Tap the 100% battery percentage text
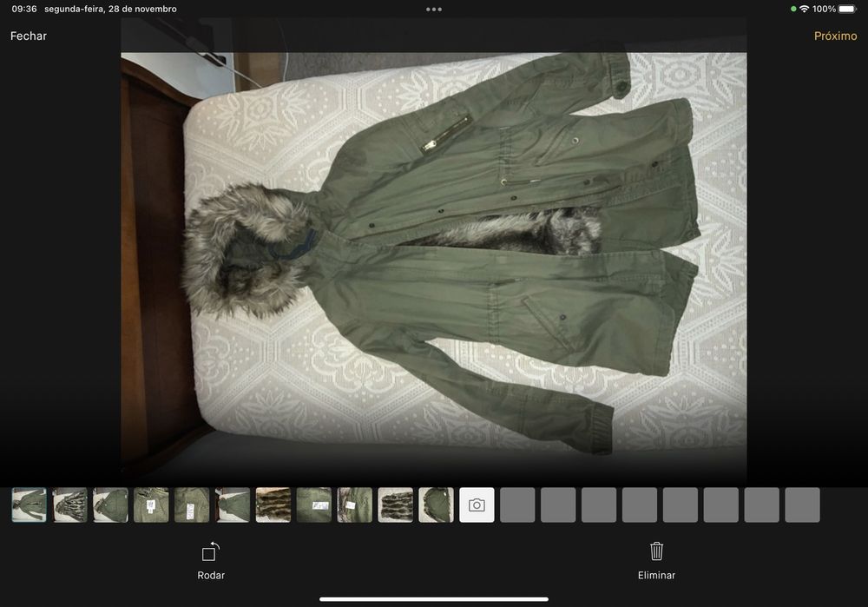This screenshot has width=868, height=607. coord(824,9)
